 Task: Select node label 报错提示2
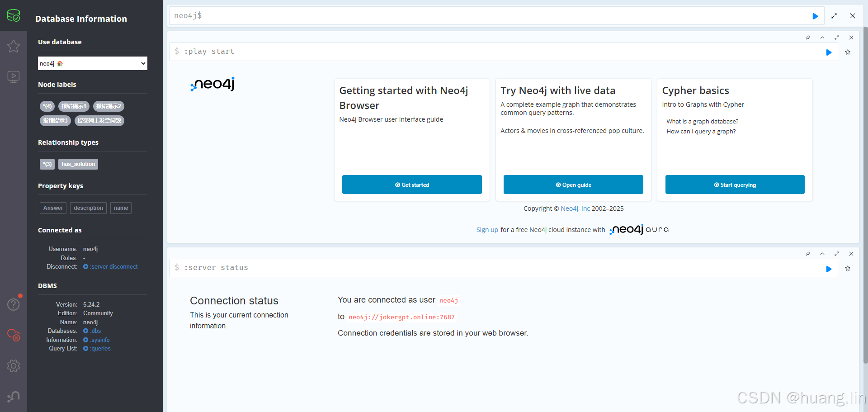tap(108, 106)
